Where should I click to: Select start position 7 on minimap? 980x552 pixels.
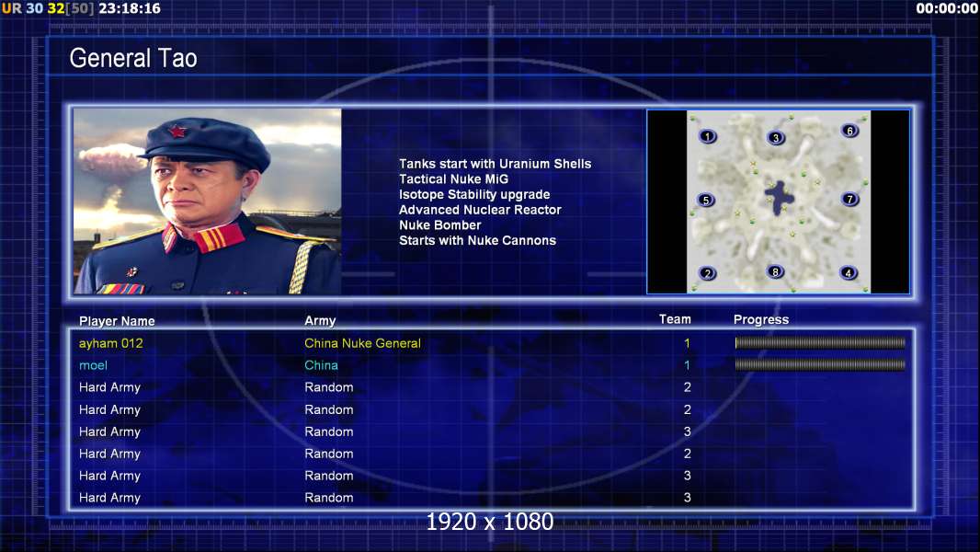[x=849, y=200]
